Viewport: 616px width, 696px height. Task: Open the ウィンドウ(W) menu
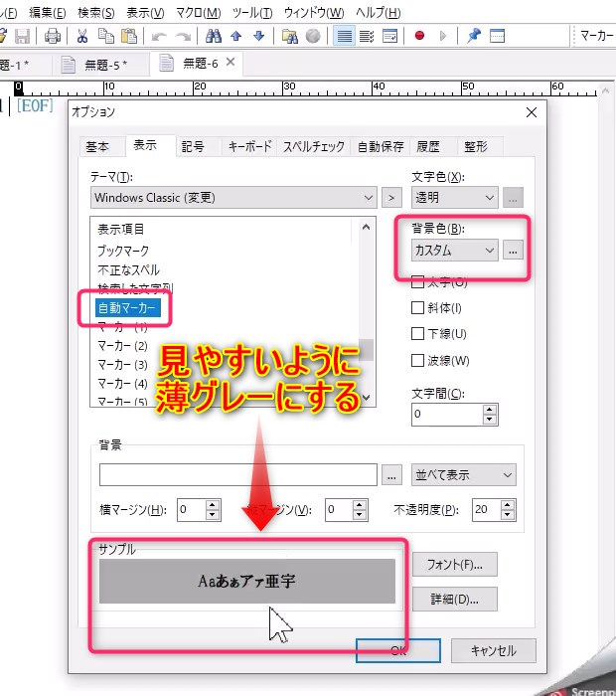coord(314,13)
